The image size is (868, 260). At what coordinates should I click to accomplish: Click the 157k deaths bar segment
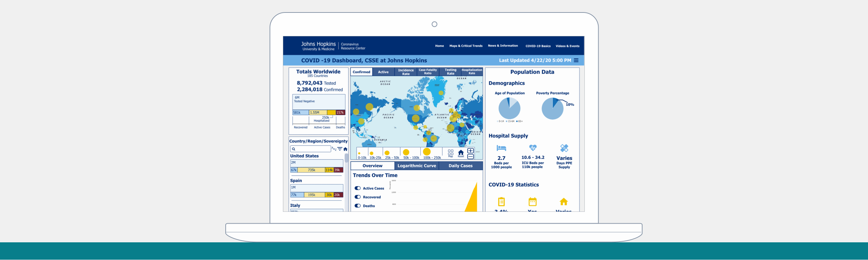[340, 112]
